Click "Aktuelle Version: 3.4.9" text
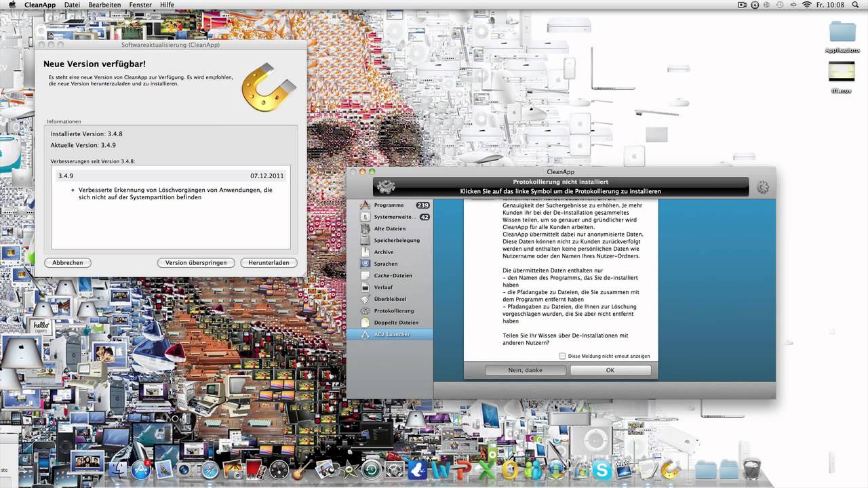This screenshot has height=488, width=868. coord(83,145)
